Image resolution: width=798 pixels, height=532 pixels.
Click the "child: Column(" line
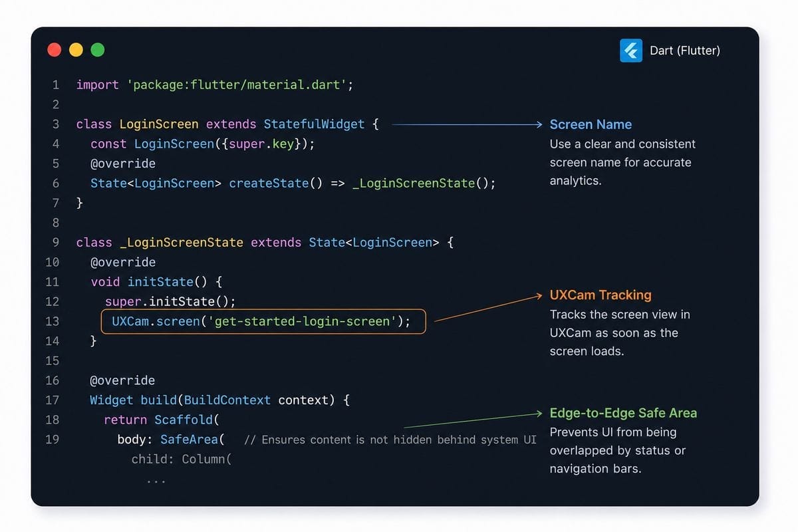click(181, 460)
